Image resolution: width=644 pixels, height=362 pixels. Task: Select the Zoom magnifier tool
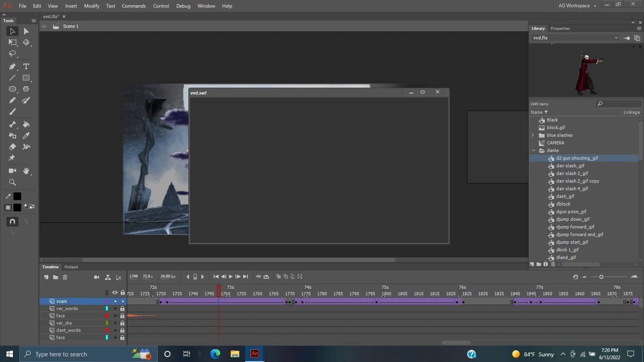pyautogui.click(x=12, y=182)
